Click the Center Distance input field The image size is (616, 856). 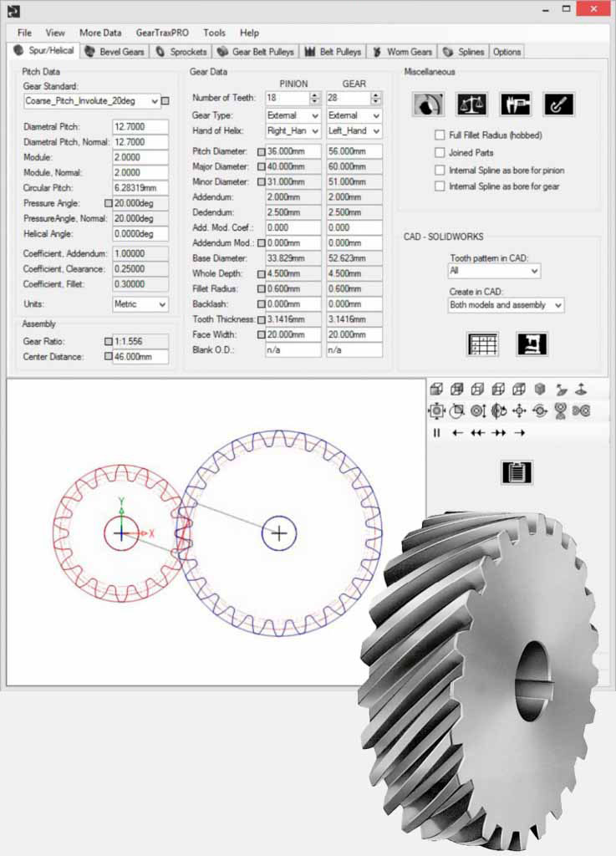(x=140, y=357)
